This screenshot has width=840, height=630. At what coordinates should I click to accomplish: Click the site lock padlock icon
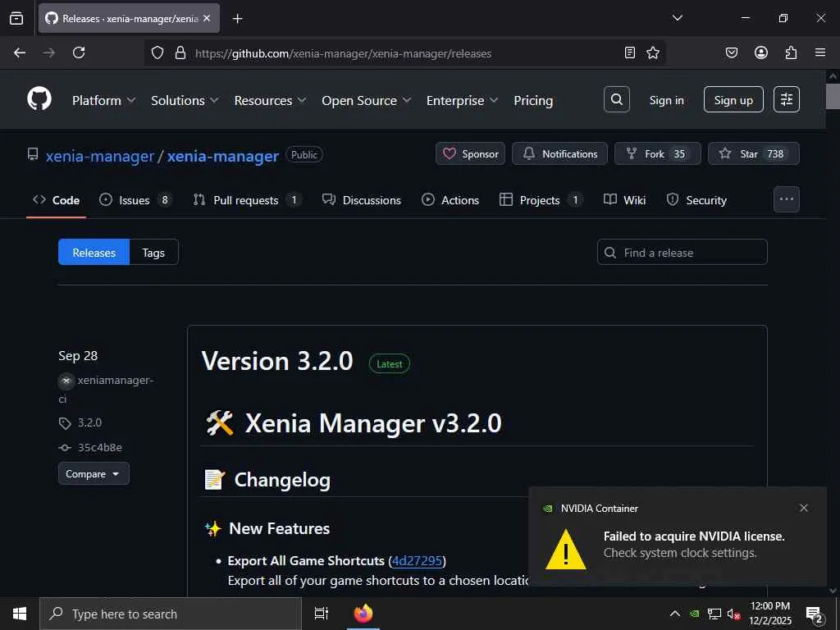coord(180,52)
